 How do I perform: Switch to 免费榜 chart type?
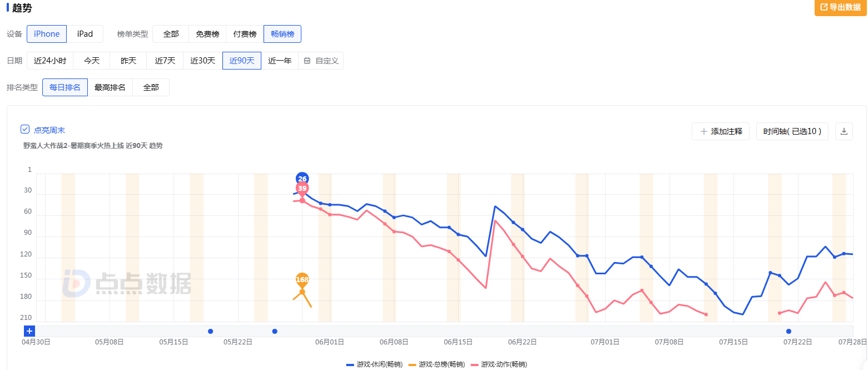(x=207, y=34)
